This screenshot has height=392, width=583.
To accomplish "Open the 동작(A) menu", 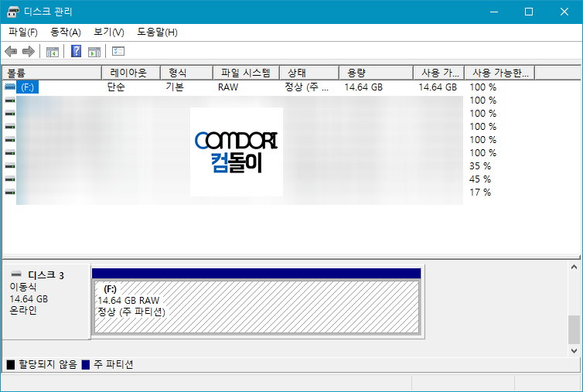I will (x=66, y=32).
